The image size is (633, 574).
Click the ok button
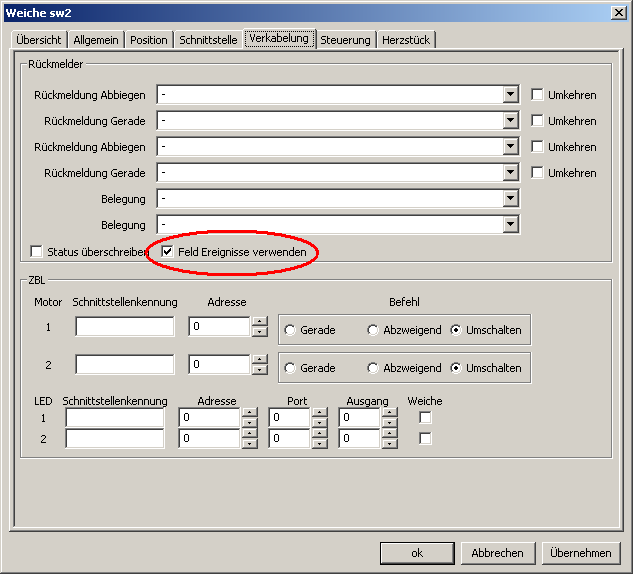click(x=417, y=553)
